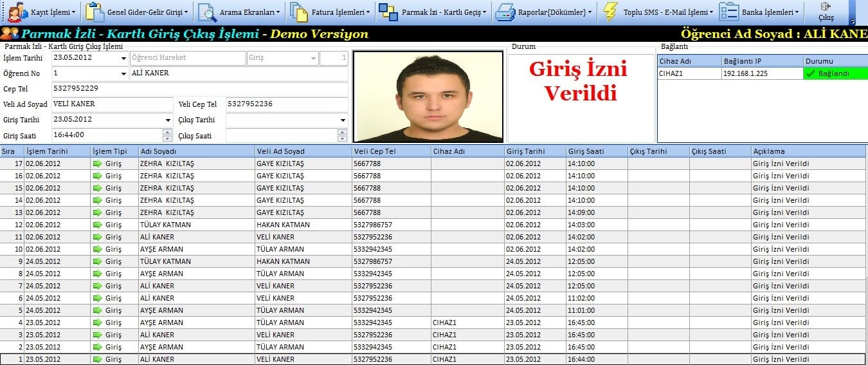Click the Veli Ad Soyad field
This screenshot has width=868, height=365.
pos(112,104)
